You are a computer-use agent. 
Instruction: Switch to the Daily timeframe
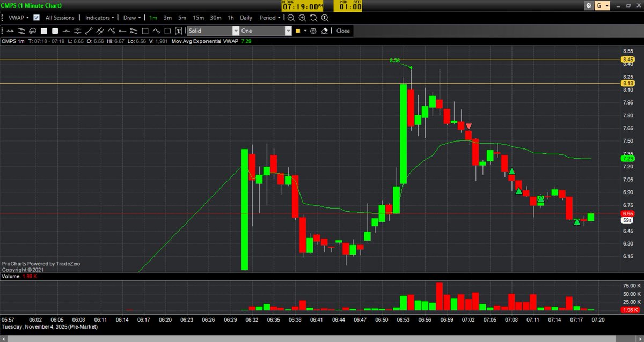[x=246, y=18]
